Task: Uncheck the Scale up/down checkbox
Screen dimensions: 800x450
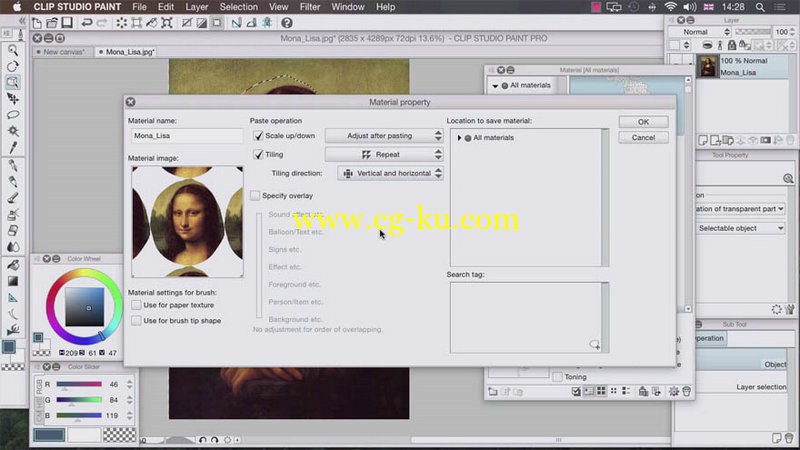Action: click(258, 136)
